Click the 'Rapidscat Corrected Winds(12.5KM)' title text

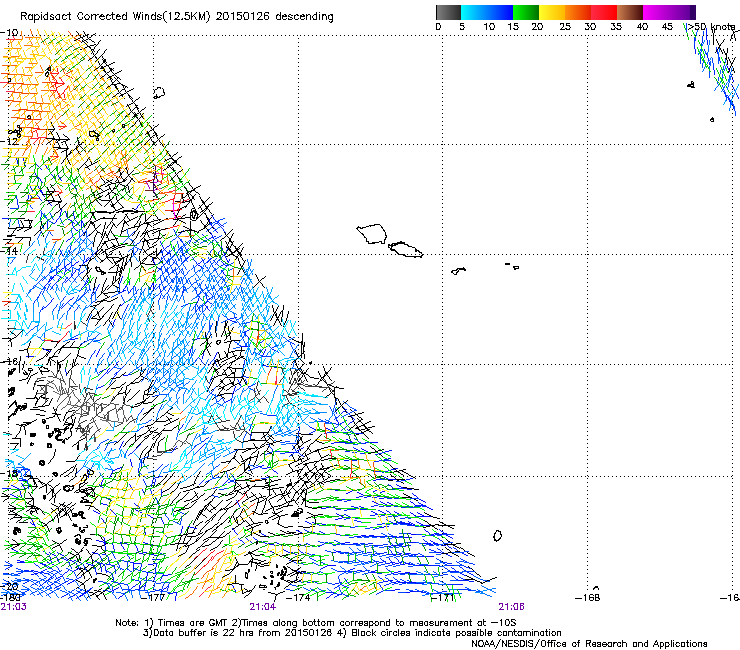click(116, 17)
